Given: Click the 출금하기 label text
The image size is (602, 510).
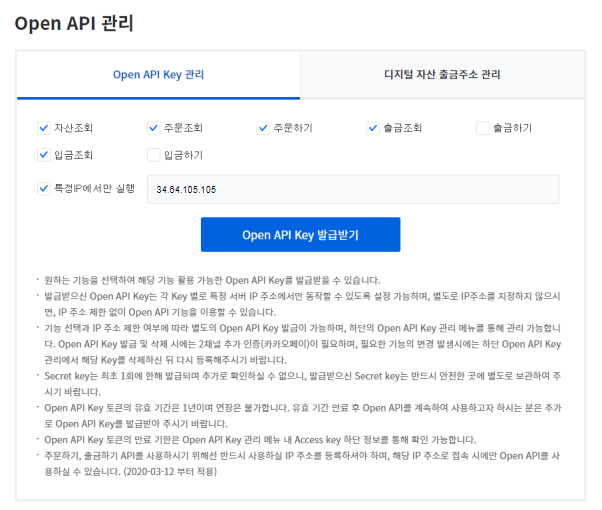Looking at the screenshot, I should tap(512, 128).
